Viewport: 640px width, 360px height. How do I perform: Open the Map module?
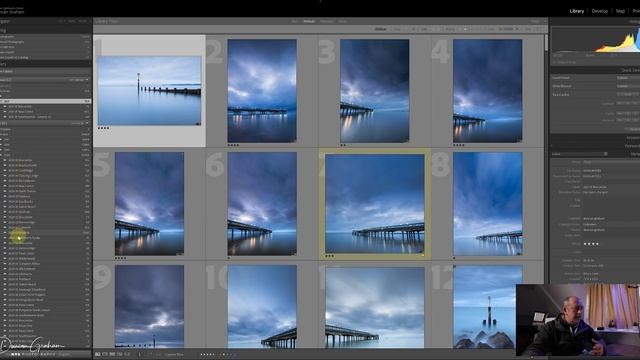click(x=620, y=11)
